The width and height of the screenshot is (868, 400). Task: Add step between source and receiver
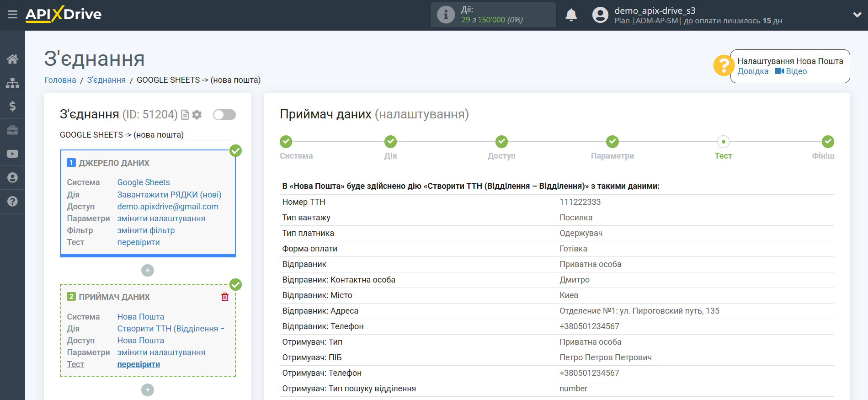coord(148,271)
